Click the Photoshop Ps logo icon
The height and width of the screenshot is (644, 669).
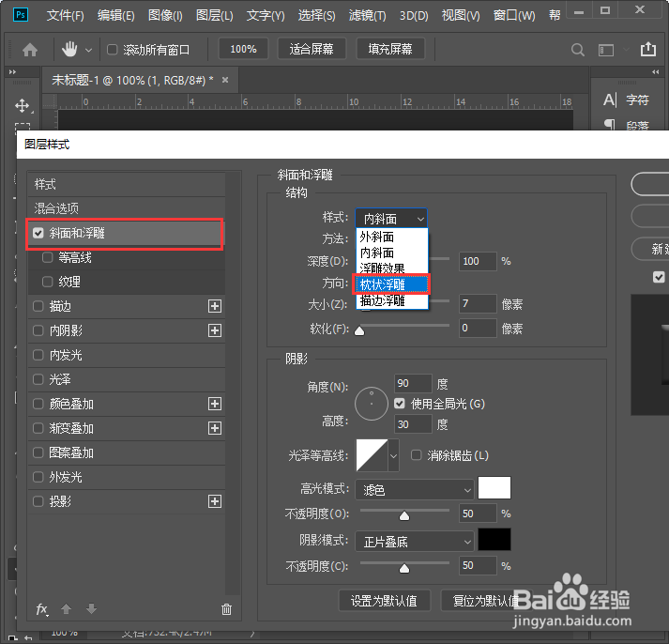pyautogui.click(x=21, y=15)
